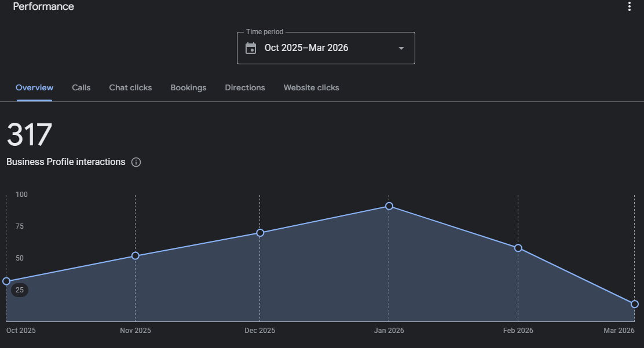This screenshot has height=348, width=644.
Task: Select the Mar 2026 data point
Action: click(x=635, y=304)
